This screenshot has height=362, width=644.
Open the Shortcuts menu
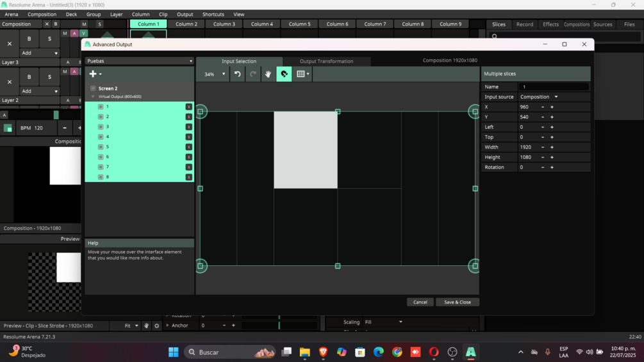coord(213,14)
